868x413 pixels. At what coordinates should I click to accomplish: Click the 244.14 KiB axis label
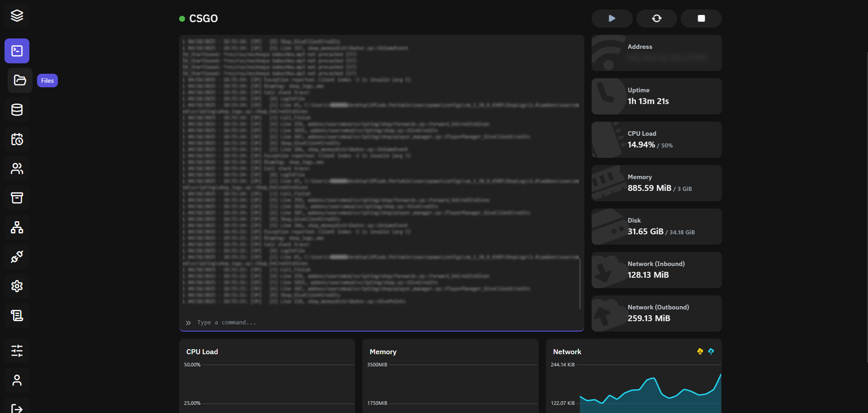pos(563,365)
